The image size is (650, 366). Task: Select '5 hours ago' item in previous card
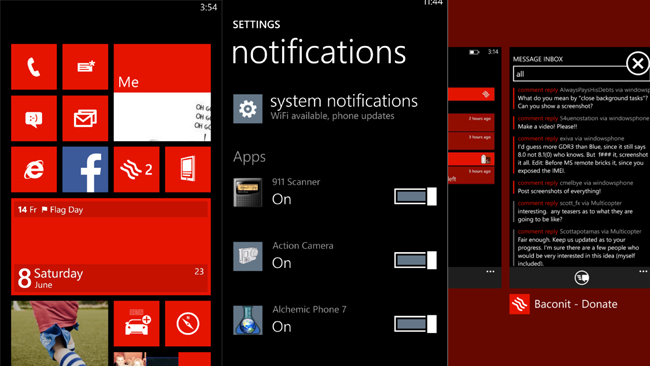point(471,175)
